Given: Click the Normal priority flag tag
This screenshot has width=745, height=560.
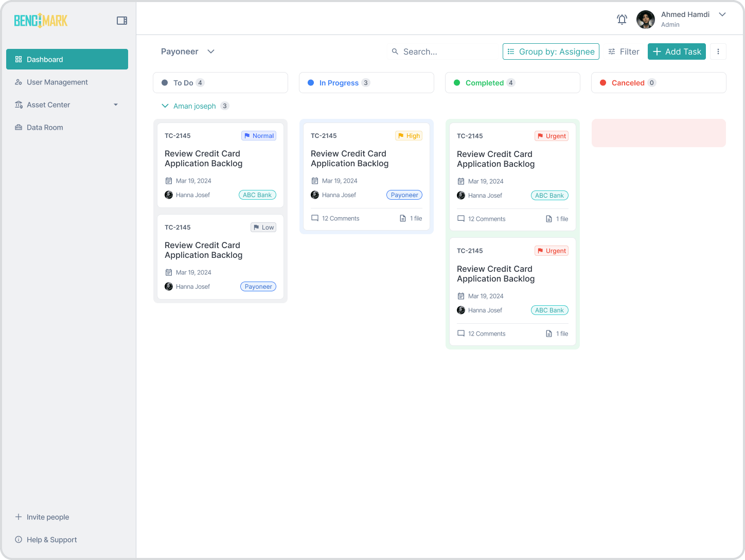Looking at the screenshot, I should pos(259,136).
